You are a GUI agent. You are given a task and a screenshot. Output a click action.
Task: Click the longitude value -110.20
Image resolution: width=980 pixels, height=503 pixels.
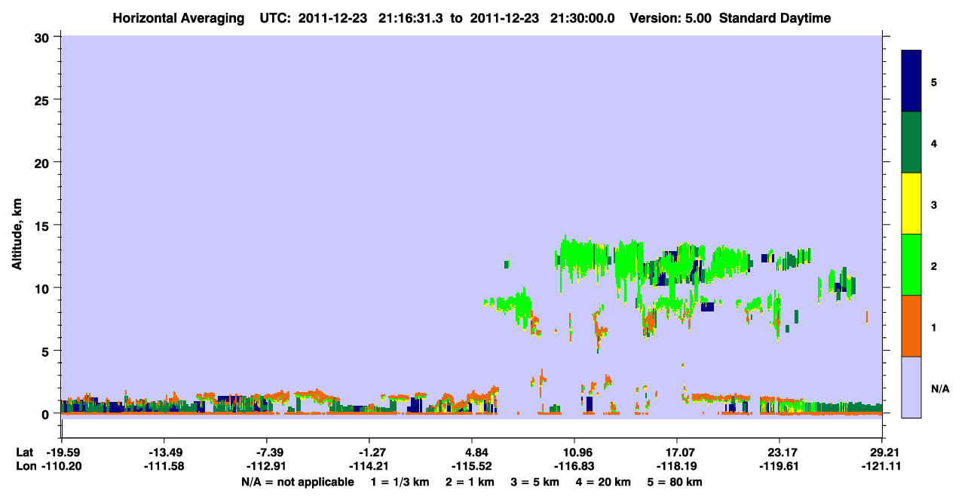tap(61, 467)
